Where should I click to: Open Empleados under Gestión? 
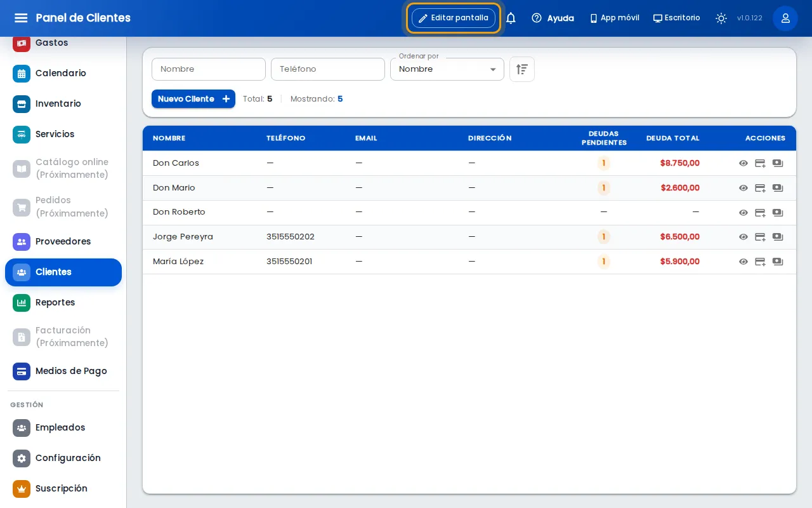click(63, 427)
